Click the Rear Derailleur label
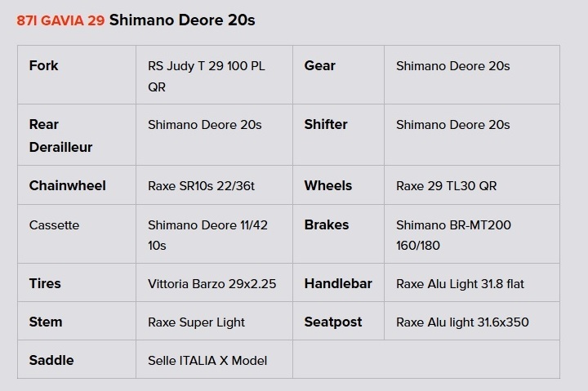The height and width of the screenshot is (391, 588). (x=60, y=136)
